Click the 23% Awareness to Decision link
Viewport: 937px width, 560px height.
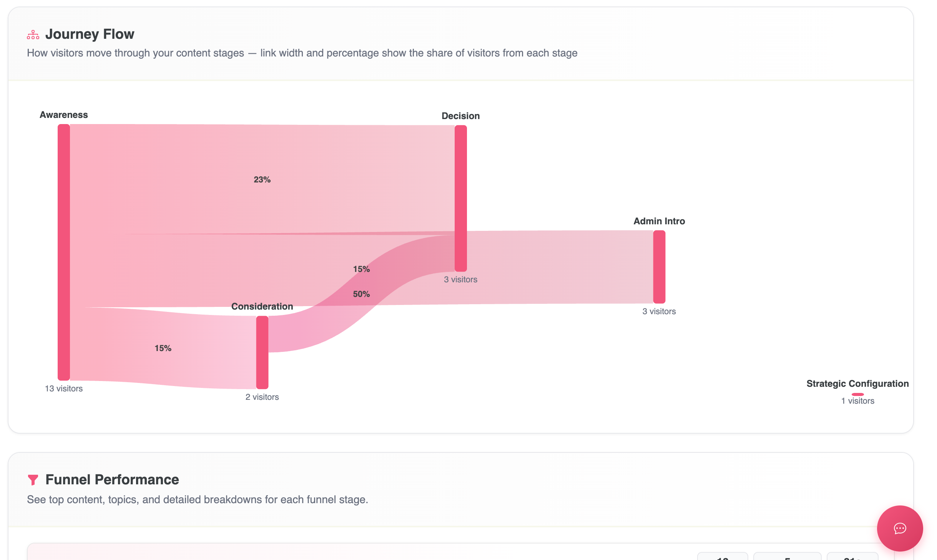point(262,179)
